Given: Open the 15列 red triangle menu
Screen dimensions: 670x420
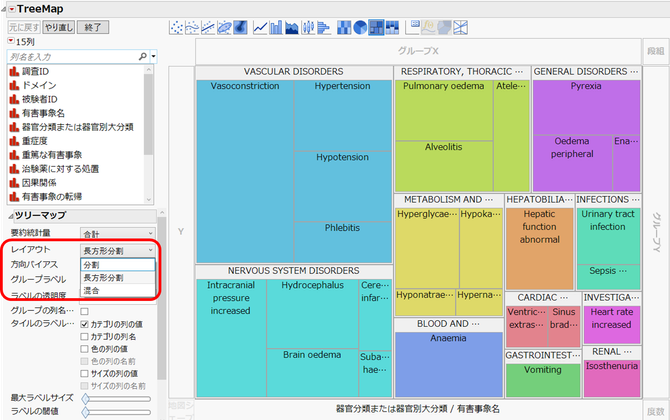Looking at the screenshot, I should coord(11,41).
